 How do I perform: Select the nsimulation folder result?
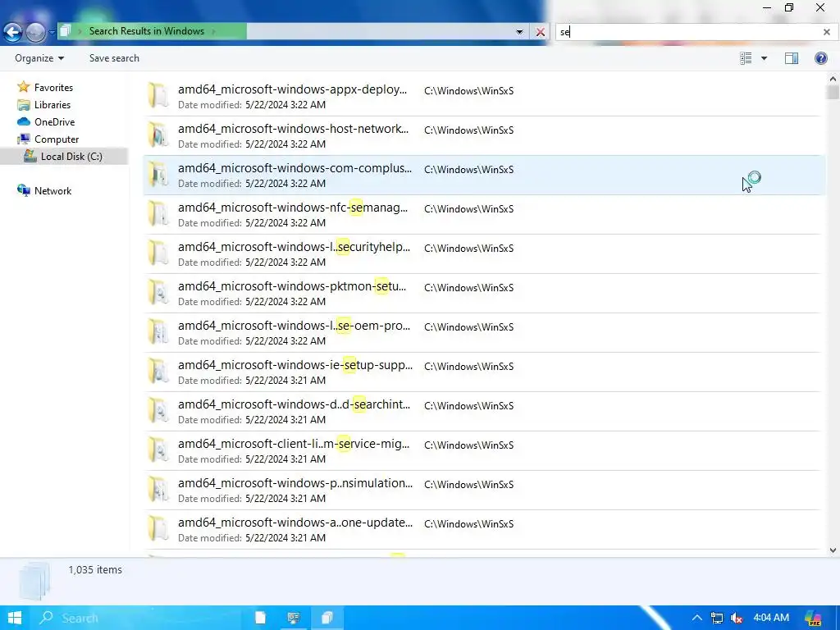point(482,491)
